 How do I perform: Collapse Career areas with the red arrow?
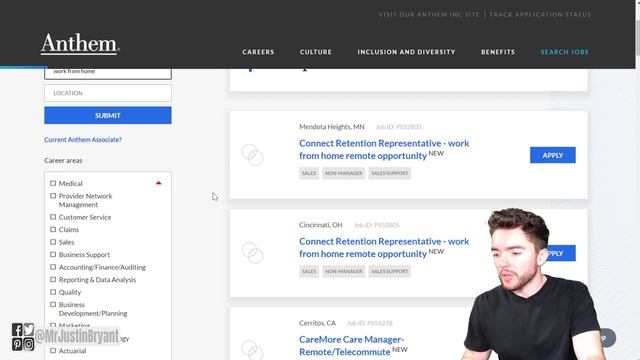point(158,183)
